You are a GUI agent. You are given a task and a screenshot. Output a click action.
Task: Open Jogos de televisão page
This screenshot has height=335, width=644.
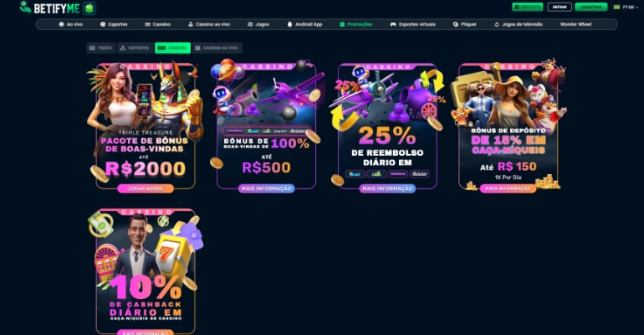519,24
